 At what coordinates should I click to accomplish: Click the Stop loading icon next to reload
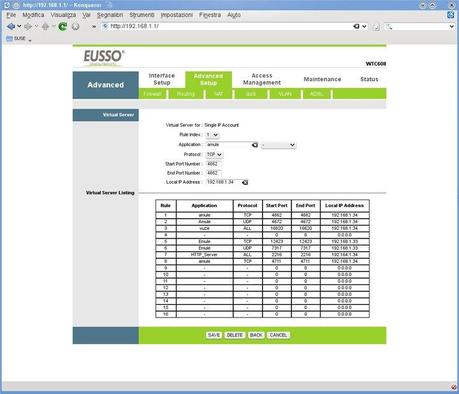(76, 26)
